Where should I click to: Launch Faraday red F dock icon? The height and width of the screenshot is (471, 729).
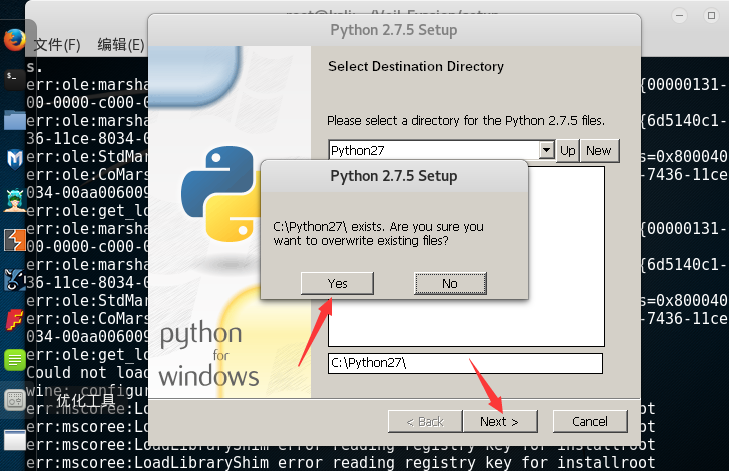click(15, 320)
